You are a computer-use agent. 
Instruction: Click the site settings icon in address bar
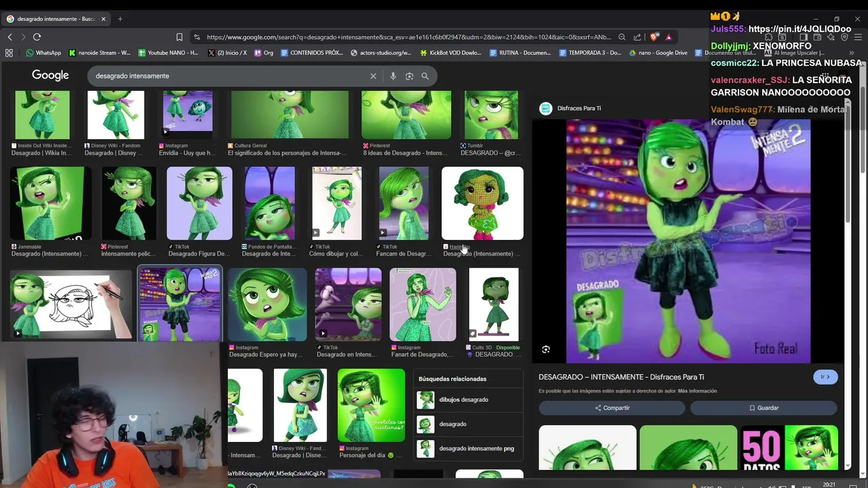click(x=197, y=37)
